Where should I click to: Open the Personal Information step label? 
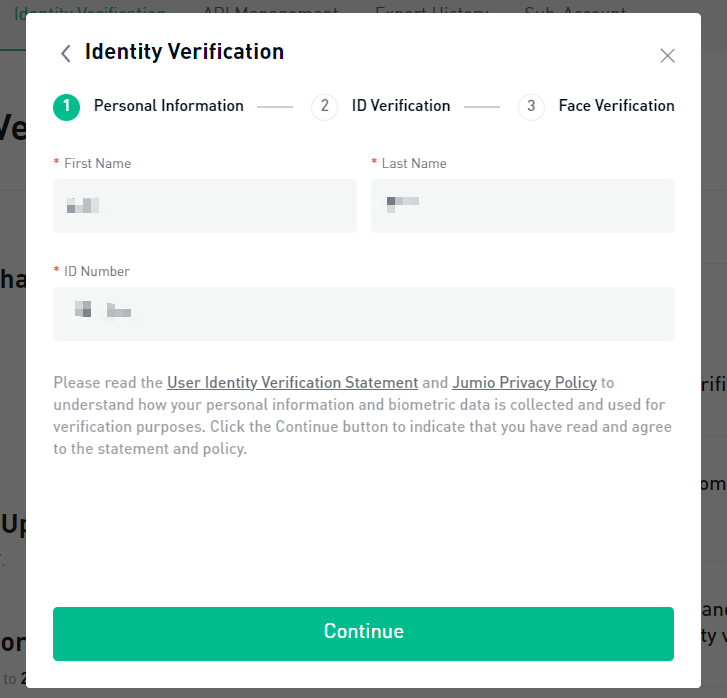(169, 106)
